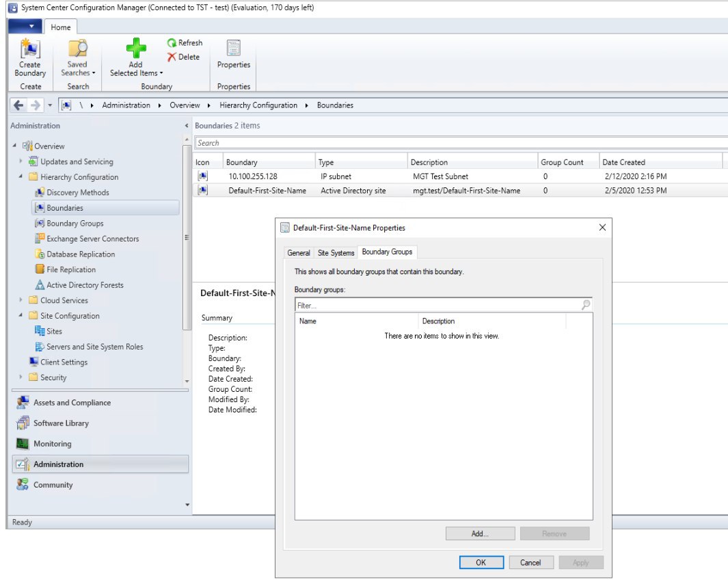
Task: Expand the Cloud Services node
Action: (x=21, y=300)
